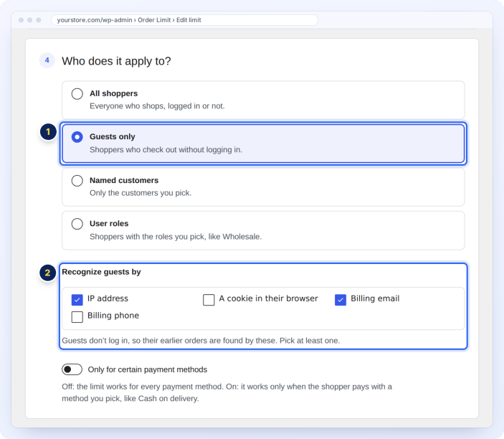Image resolution: width=504 pixels, height=439 pixels.
Task: Click the Cash on delivery explanation text
Action: coord(227,392)
